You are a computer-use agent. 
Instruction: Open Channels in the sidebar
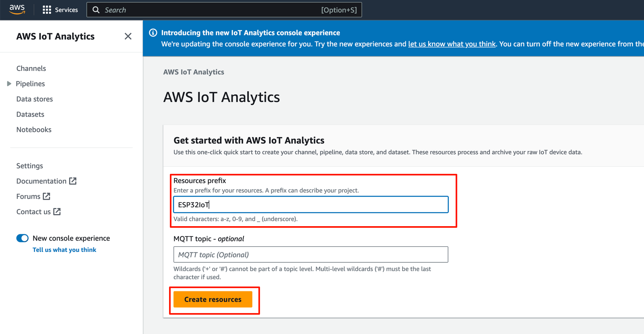coord(31,68)
